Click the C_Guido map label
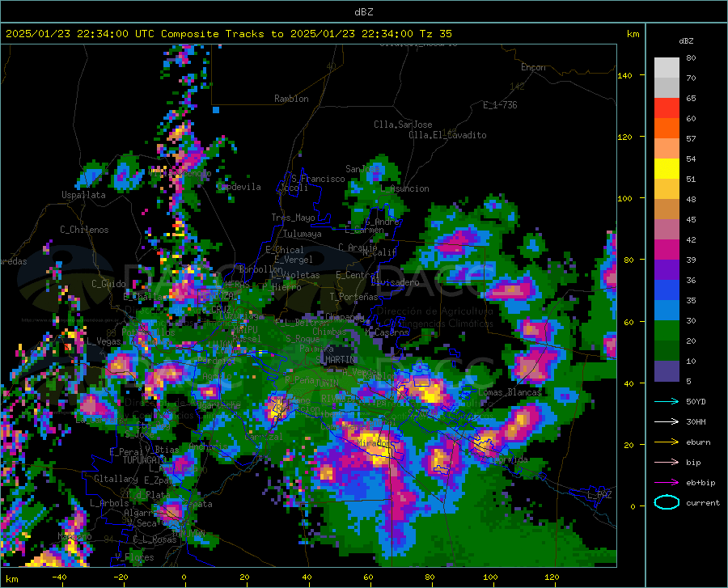The width and height of the screenshot is (728, 588). (108, 284)
